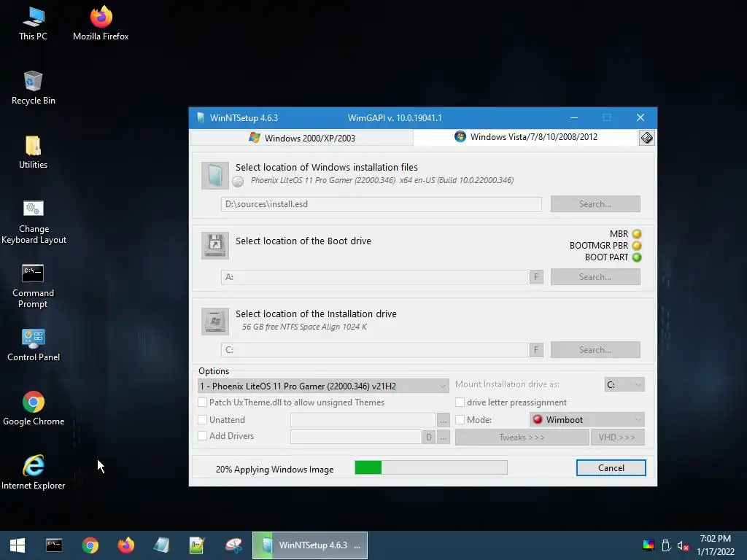Click browse button for Add Drivers field
747x560 pixels.
(443, 437)
